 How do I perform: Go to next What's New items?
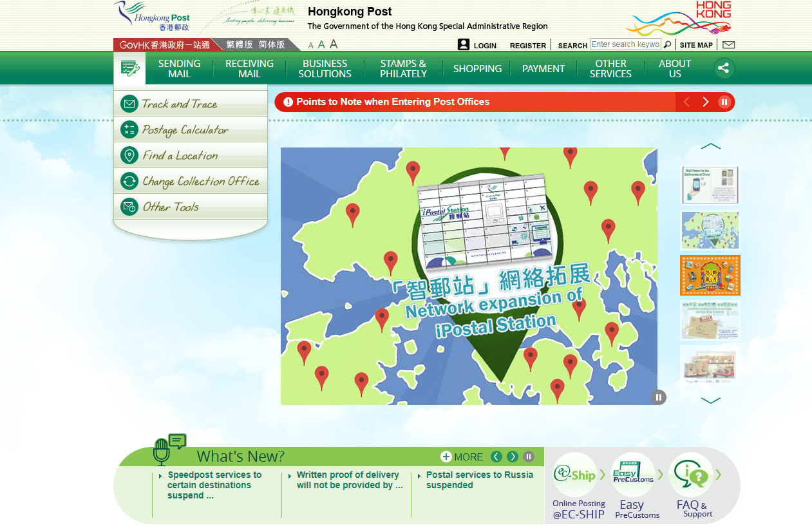pyautogui.click(x=513, y=457)
